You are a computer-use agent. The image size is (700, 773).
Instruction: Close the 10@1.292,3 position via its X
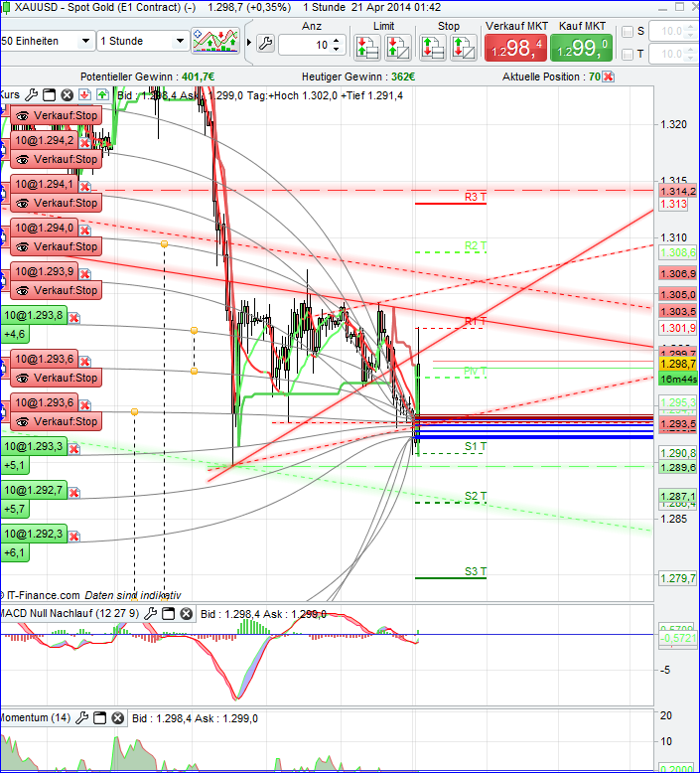tap(73, 537)
